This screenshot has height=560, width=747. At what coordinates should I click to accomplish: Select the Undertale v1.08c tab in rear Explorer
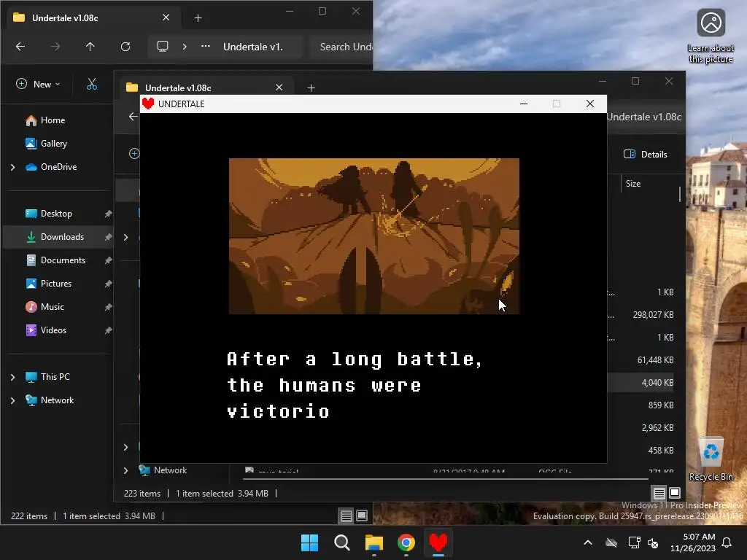pyautogui.click(x=90, y=18)
